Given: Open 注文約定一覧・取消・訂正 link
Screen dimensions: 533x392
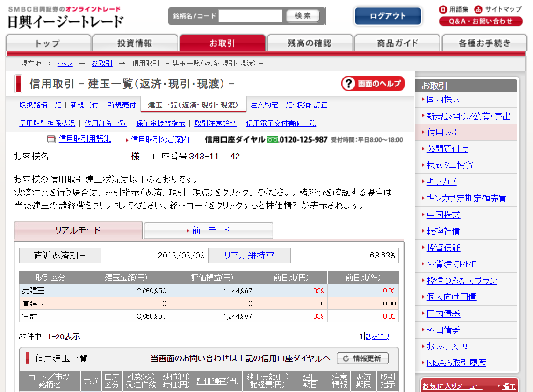Looking at the screenshot, I should point(288,105).
